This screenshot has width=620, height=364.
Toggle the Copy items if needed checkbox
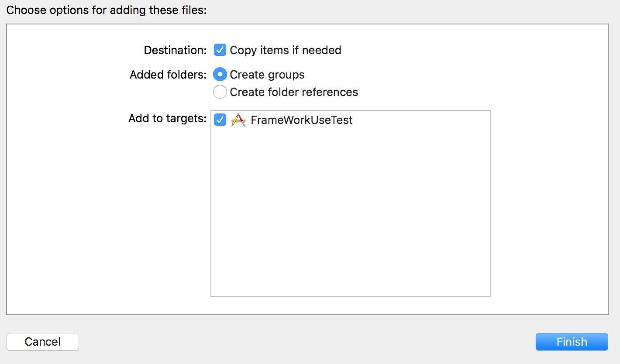(220, 50)
